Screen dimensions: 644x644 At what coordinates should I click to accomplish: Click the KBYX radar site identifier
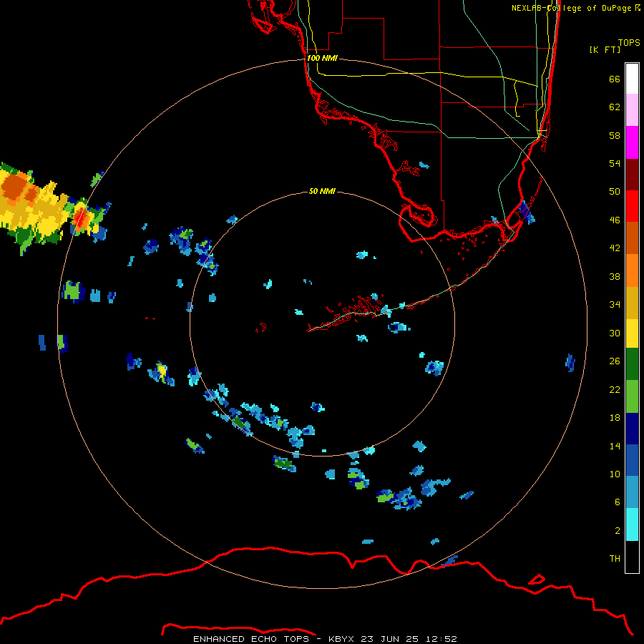(x=343, y=639)
